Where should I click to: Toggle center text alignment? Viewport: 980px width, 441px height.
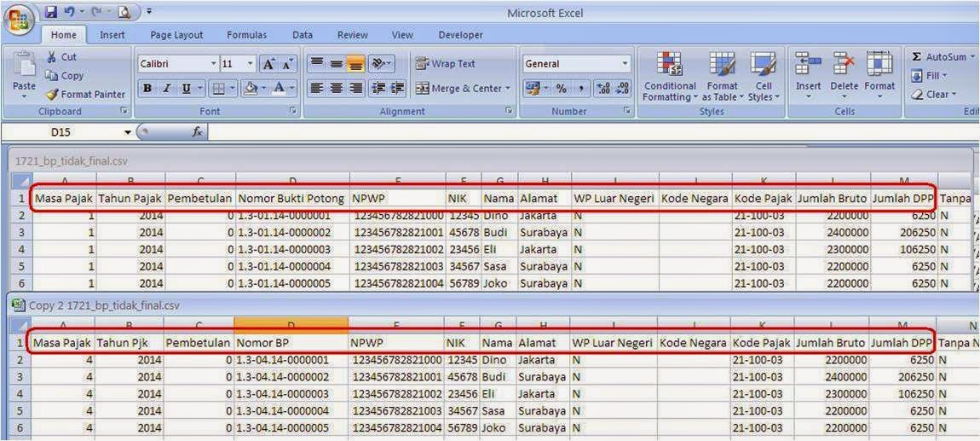337,88
